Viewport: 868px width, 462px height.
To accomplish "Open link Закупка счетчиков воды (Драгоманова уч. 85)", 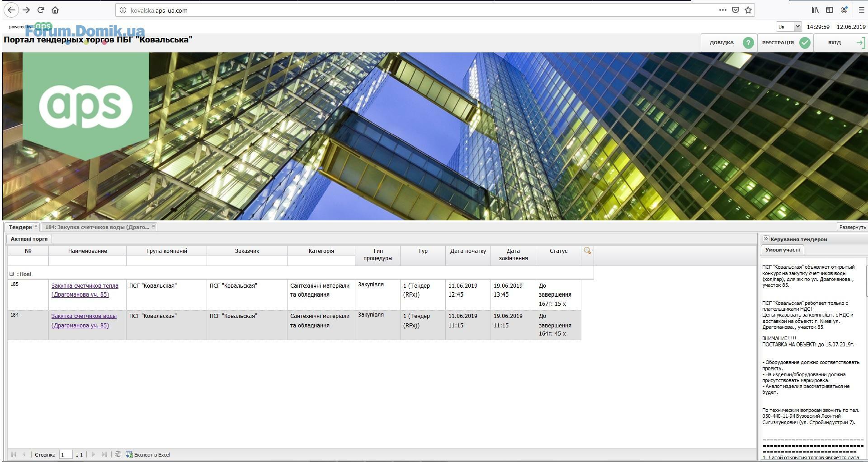I will coord(84,321).
